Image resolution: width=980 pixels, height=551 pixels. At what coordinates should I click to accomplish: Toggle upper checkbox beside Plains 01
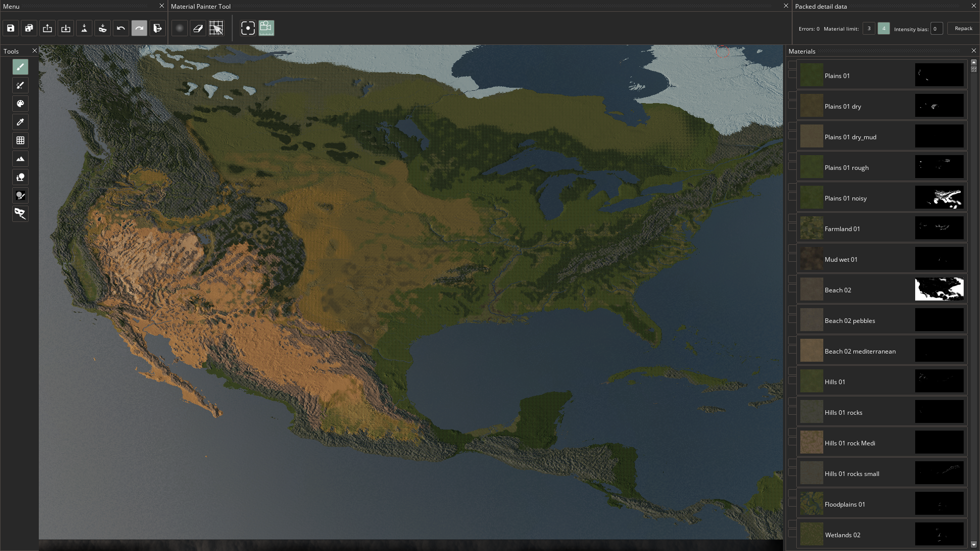[x=792, y=65]
